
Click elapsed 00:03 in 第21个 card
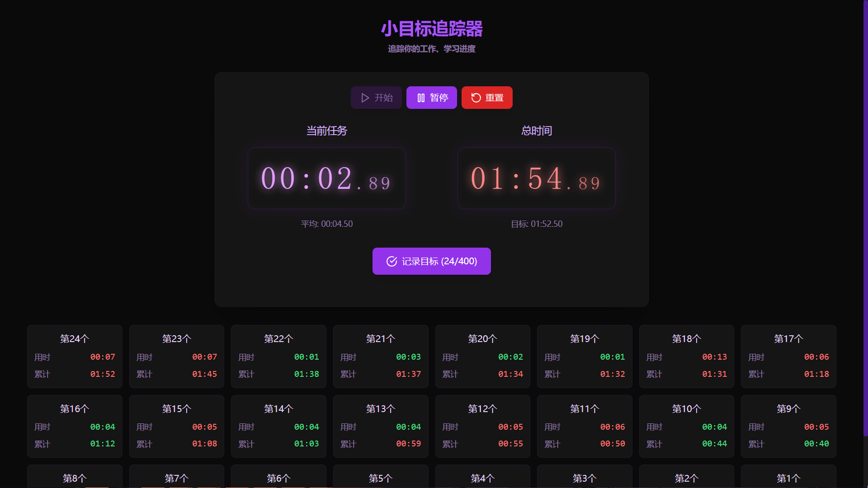tap(409, 357)
